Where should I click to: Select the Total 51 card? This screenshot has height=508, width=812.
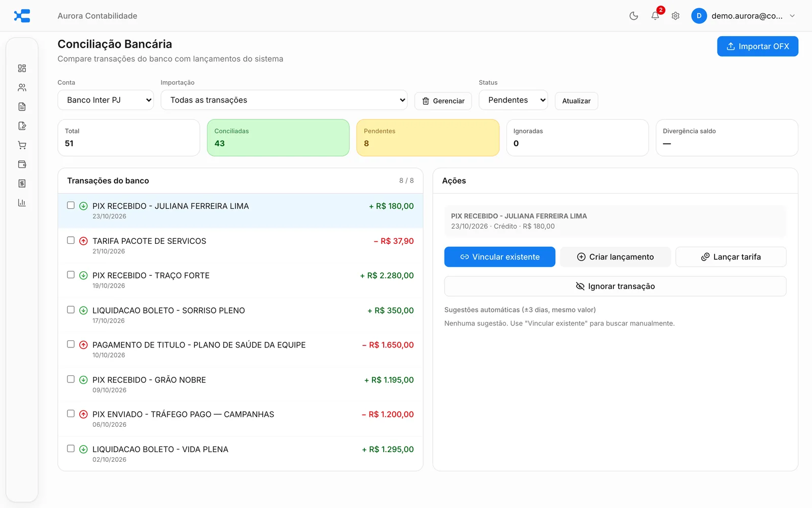tap(129, 138)
